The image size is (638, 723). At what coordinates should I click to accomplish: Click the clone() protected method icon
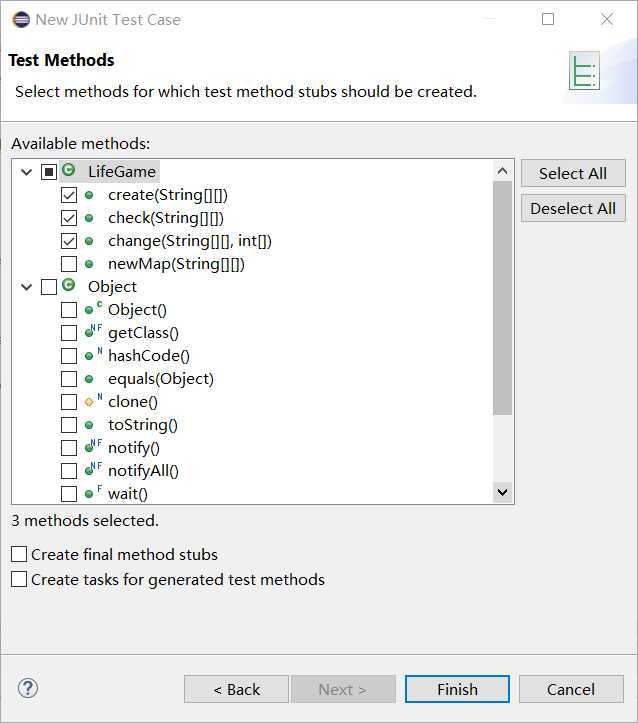90,402
